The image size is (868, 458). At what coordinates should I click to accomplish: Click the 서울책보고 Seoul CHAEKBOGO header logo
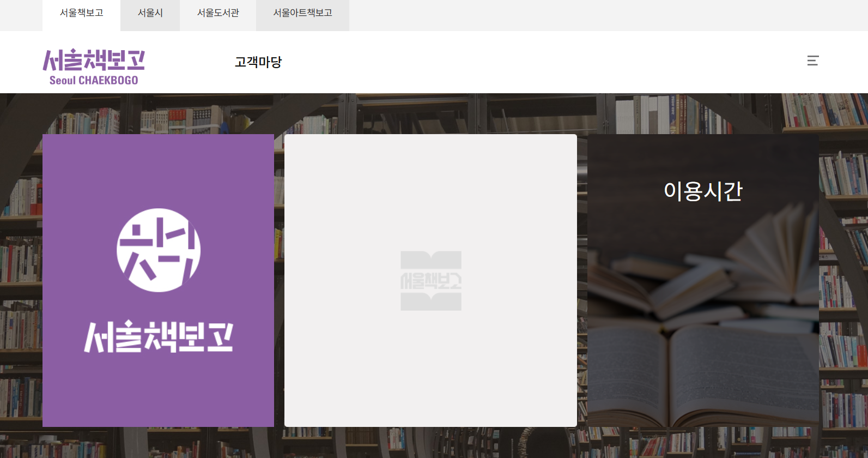tap(94, 67)
